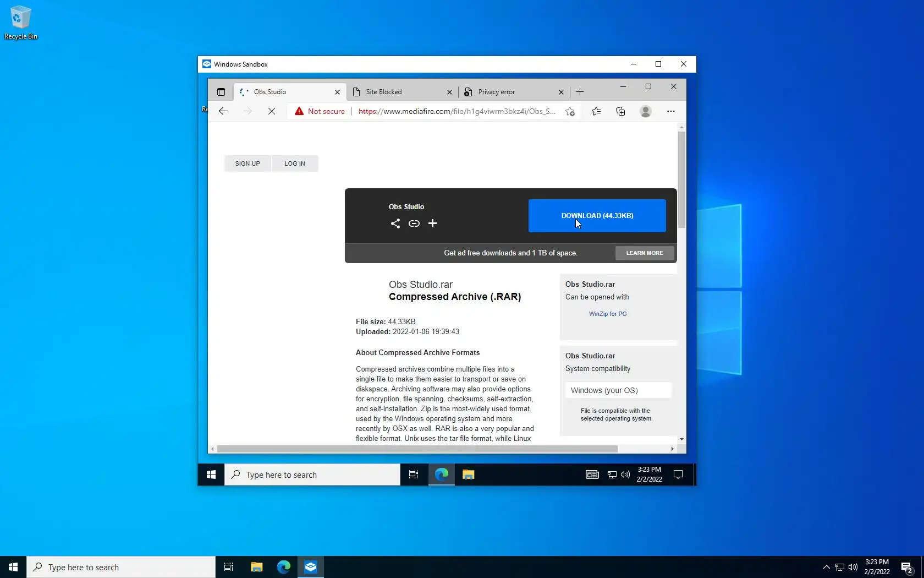Open the WinZip for PC link
The image size is (924, 578).
coord(608,314)
